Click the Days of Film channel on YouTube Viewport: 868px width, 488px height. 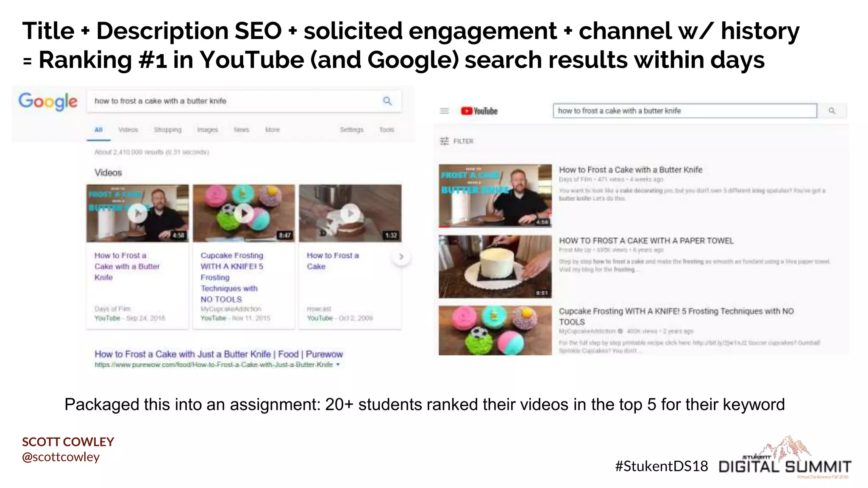pyautogui.click(x=575, y=179)
